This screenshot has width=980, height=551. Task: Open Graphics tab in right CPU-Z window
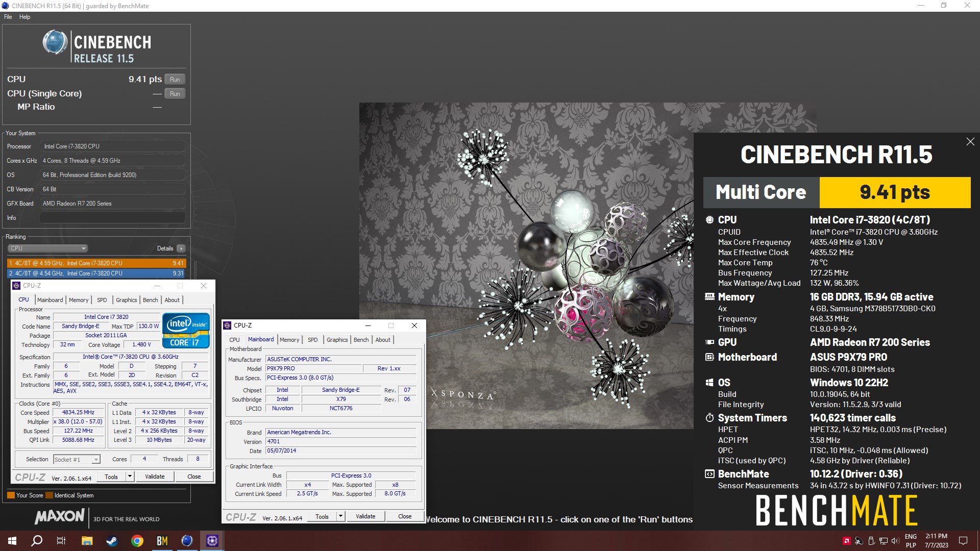coord(337,340)
